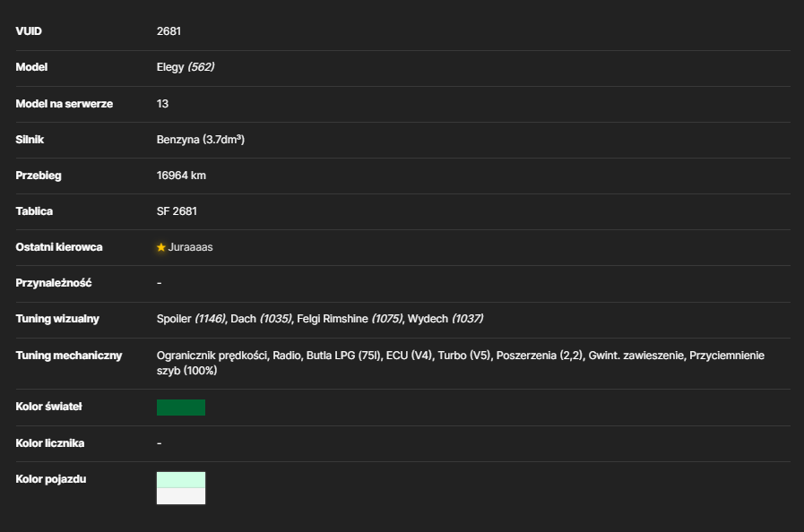Click the Ogranicznik prędkości tuning entry

click(x=212, y=356)
